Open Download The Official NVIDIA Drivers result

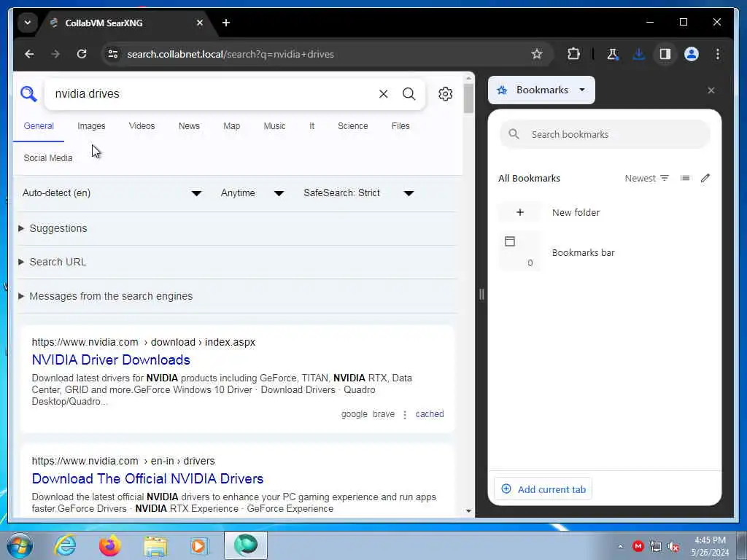pyautogui.click(x=147, y=478)
